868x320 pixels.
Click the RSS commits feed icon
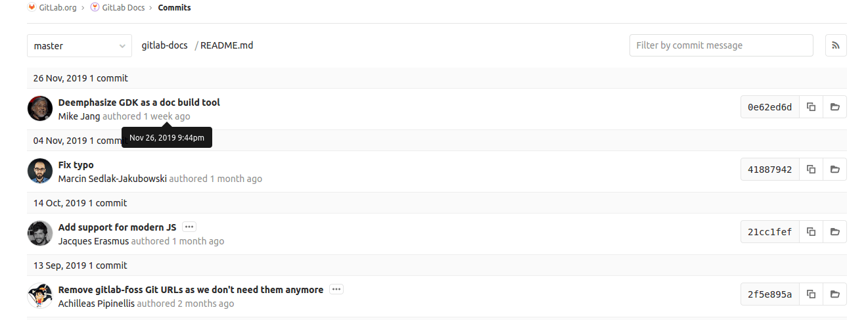836,45
